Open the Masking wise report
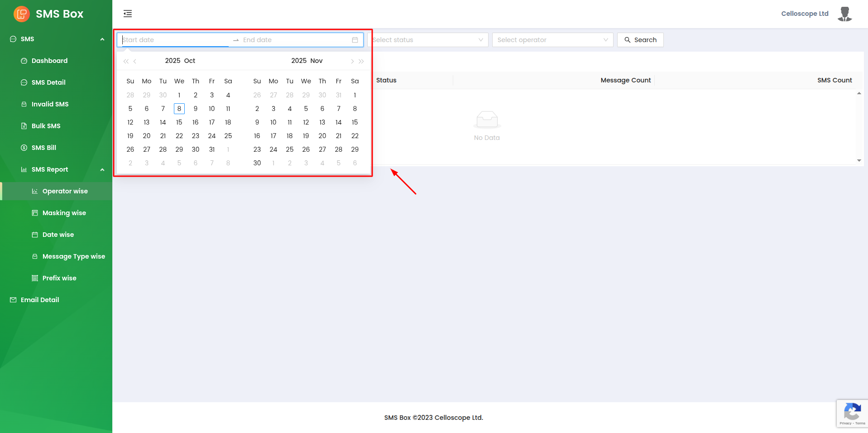 click(64, 213)
